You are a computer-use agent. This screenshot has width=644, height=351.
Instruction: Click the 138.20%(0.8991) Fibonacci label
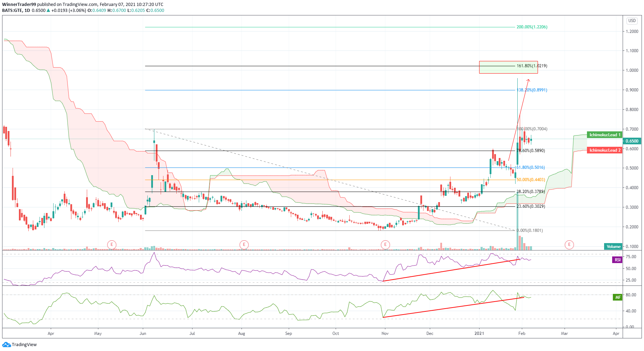532,90
